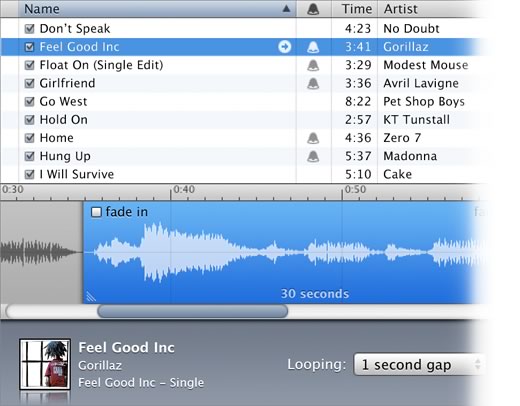Sort songs by the Name column header
The height and width of the screenshot is (406, 520).
tap(157, 9)
